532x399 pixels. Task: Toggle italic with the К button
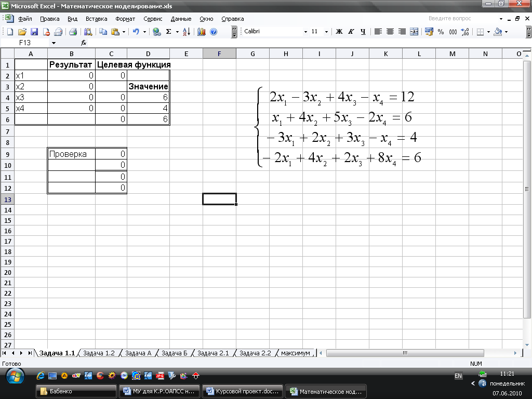(351, 32)
